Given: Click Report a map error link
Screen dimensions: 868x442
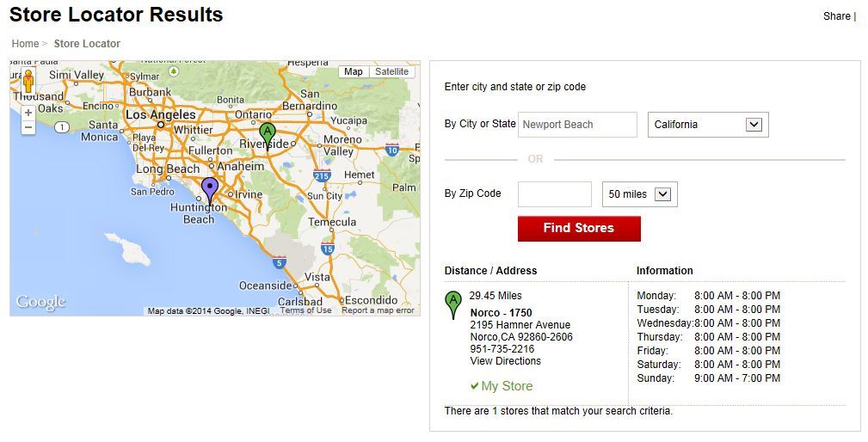Looking at the screenshot, I should (x=378, y=310).
